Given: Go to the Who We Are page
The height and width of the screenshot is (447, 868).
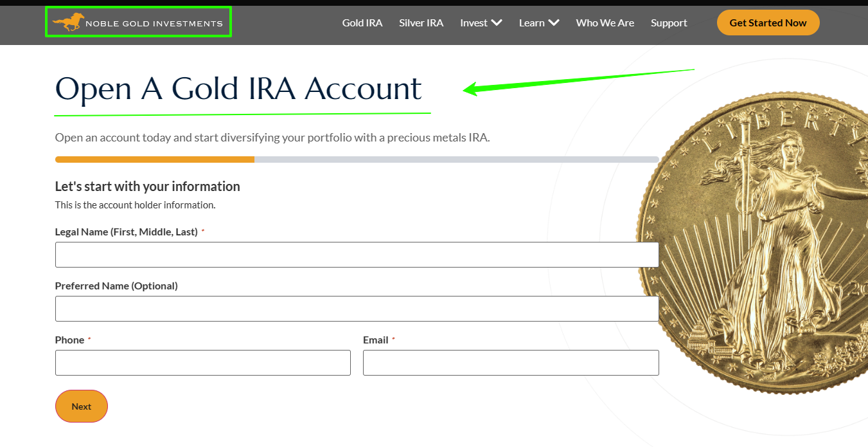Looking at the screenshot, I should [x=605, y=23].
